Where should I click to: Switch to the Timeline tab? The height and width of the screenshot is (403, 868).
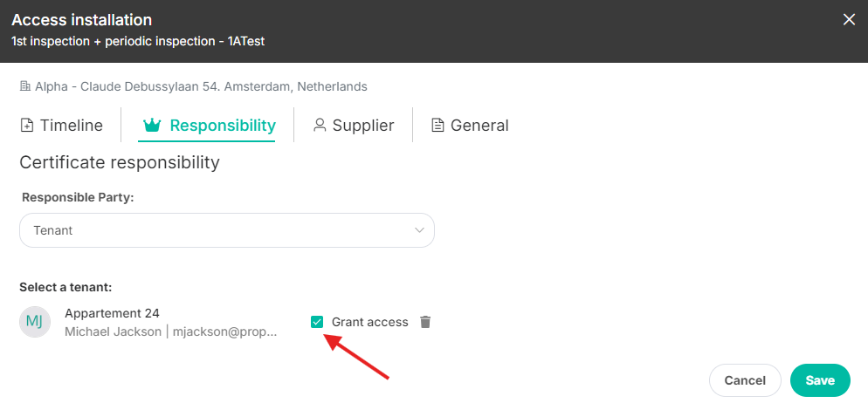tap(61, 126)
